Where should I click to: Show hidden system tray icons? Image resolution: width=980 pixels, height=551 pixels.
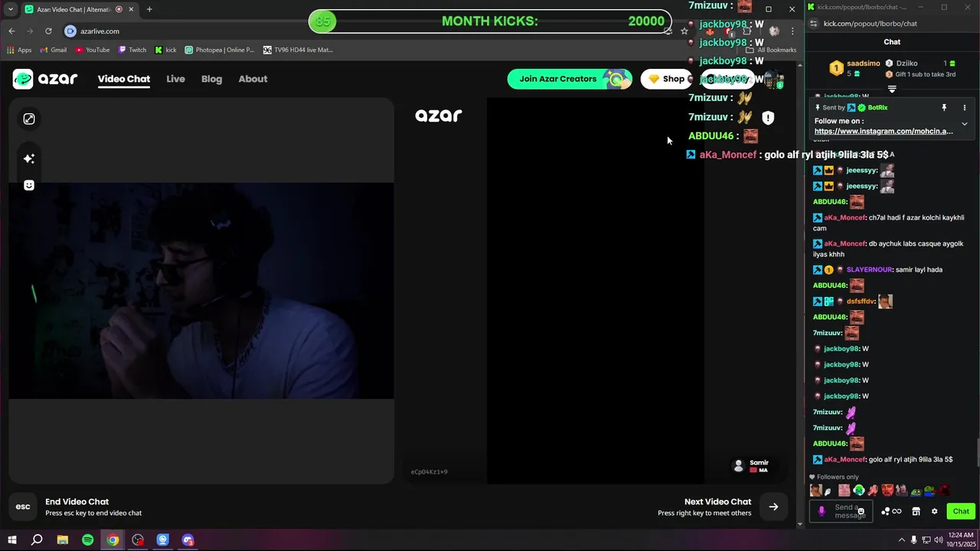[x=903, y=540]
